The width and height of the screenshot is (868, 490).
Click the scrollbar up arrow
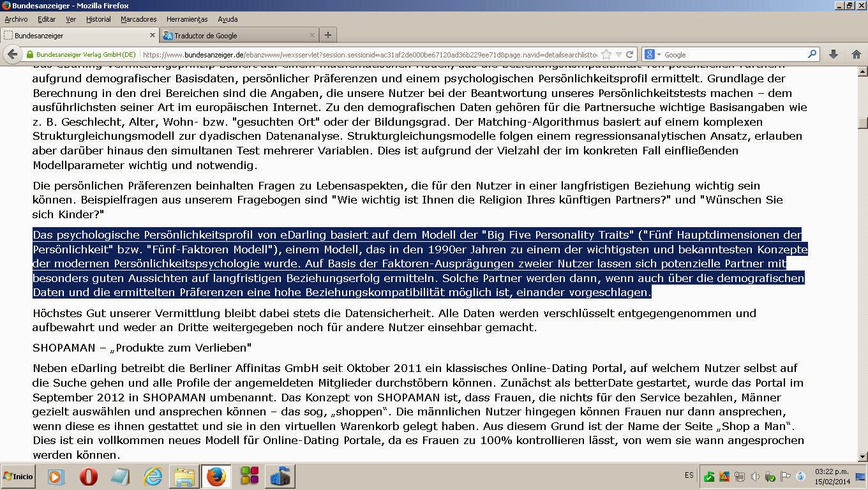(863, 71)
